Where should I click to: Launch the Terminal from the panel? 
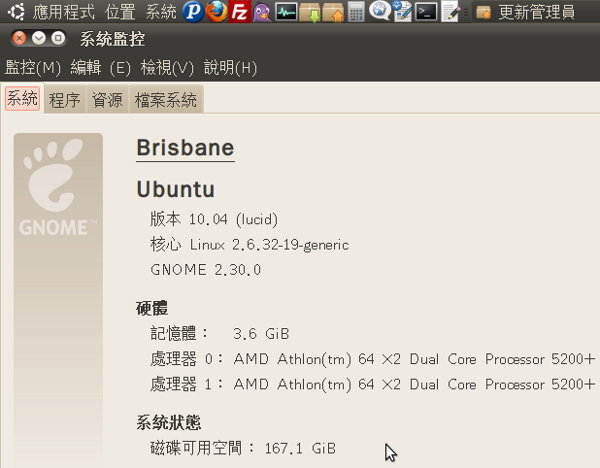tap(426, 11)
